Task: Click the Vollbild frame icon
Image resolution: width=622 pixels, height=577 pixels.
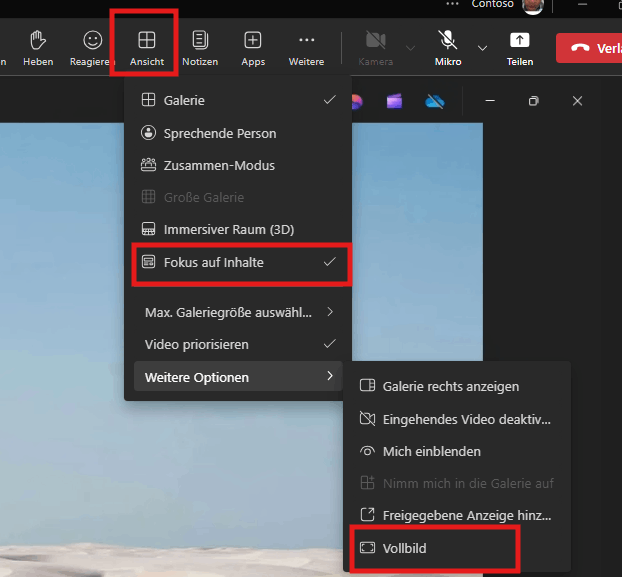Action: (367, 548)
